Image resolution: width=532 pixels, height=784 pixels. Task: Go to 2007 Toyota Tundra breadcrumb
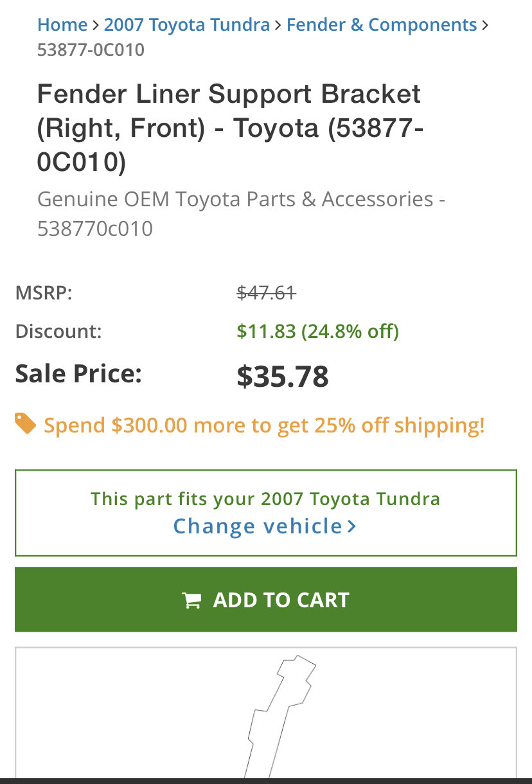click(187, 25)
